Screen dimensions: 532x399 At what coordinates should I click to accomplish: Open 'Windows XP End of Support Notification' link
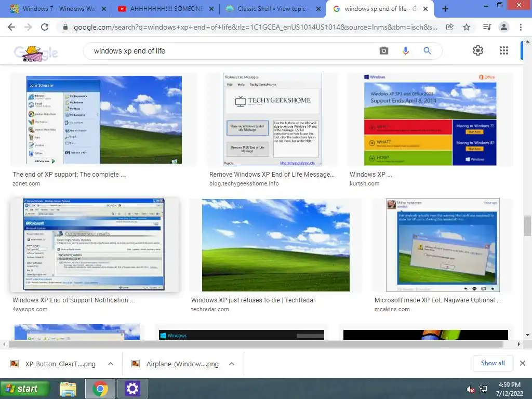(x=74, y=300)
